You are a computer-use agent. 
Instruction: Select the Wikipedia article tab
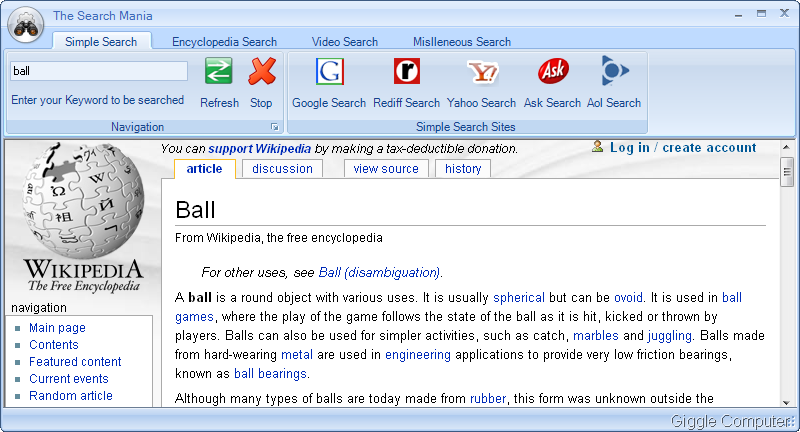click(205, 169)
